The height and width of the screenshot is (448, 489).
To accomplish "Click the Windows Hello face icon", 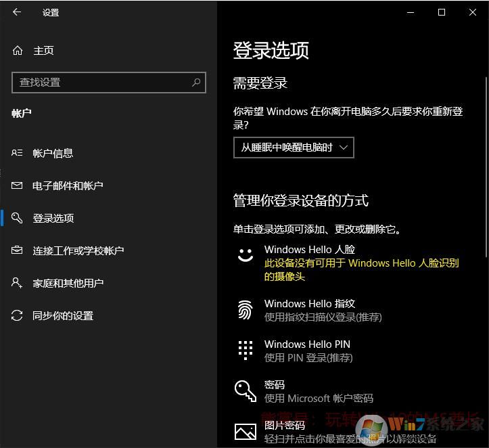I will [x=246, y=255].
